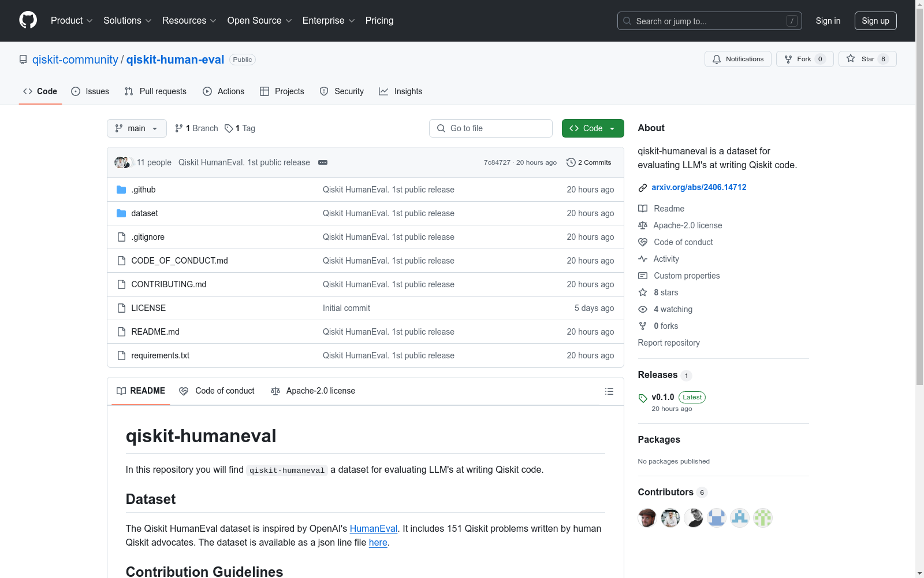The image size is (924, 578).
Task: Switch to the Issues tab
Action: [x=90, y=91]
